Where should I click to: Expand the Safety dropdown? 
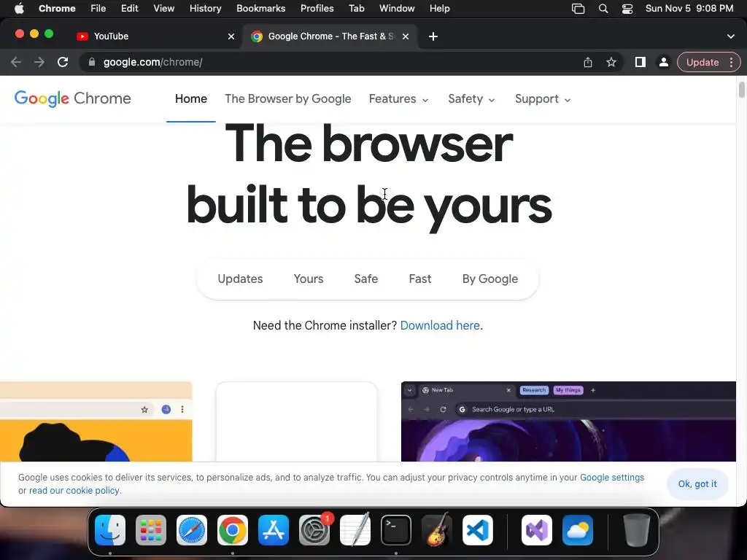tap(472, 99)
